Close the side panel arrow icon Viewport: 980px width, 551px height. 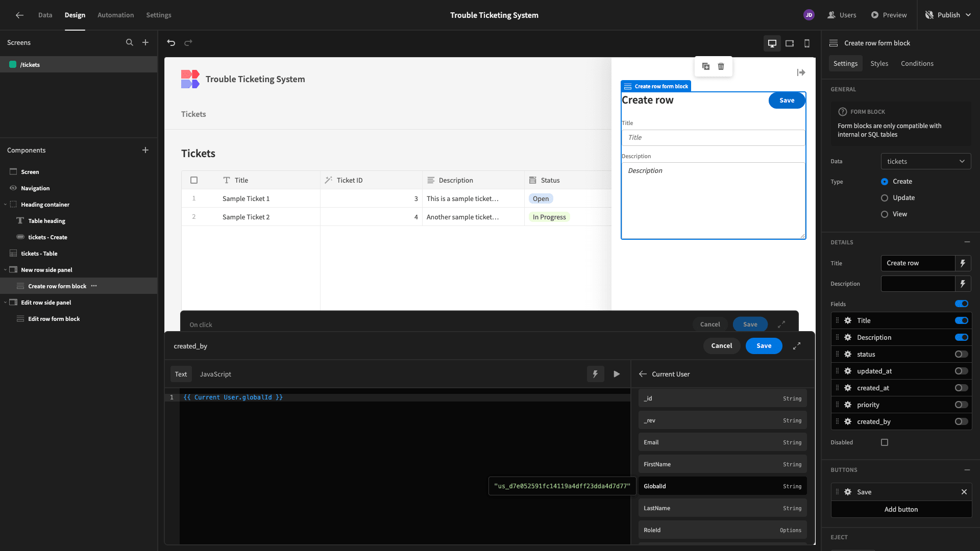tap(801, 73)
